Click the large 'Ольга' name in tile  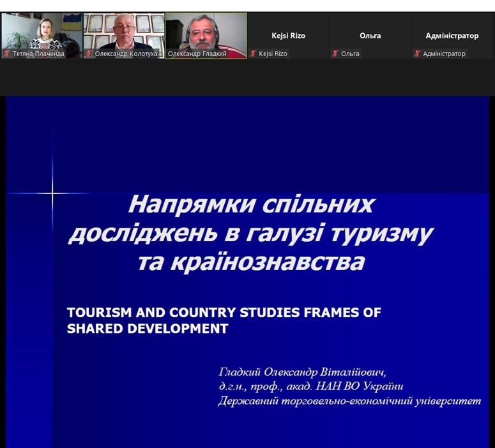(370, 36)
